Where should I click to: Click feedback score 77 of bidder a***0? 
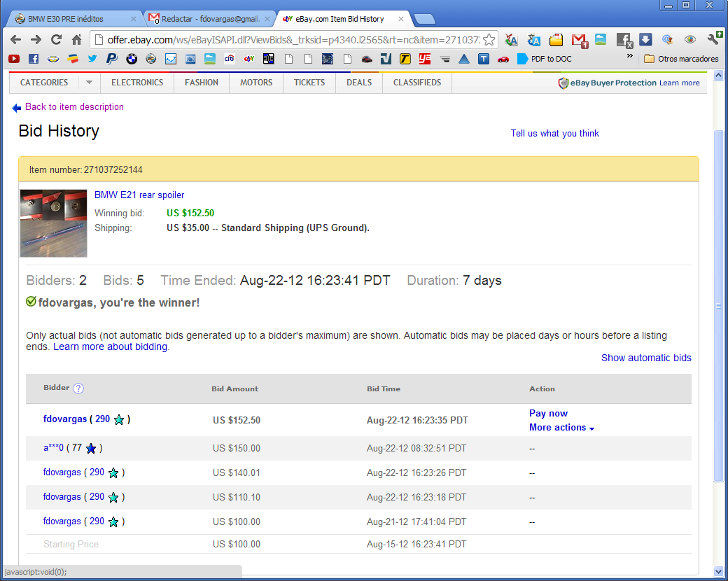77,448
